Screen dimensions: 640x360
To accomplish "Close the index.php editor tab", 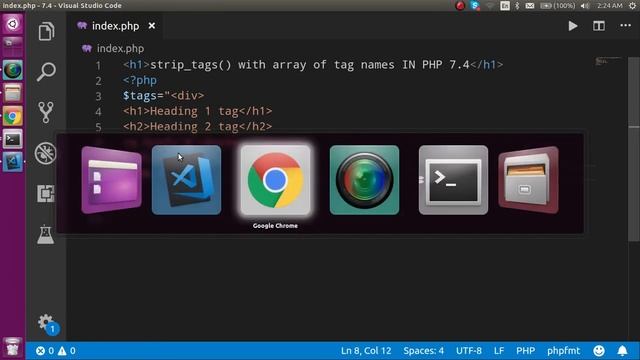I will point(152,26).
